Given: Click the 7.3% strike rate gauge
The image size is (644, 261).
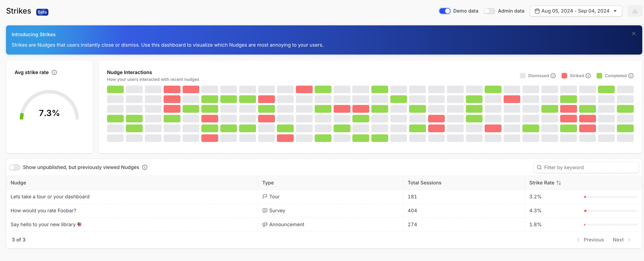Looking at the screenshot, I should click(49, 105).
